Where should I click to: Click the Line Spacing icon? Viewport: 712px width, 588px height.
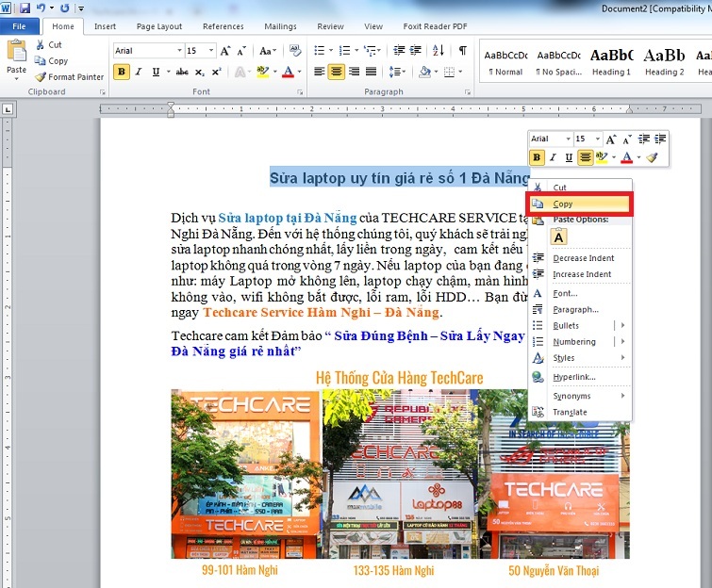point(394,72)
